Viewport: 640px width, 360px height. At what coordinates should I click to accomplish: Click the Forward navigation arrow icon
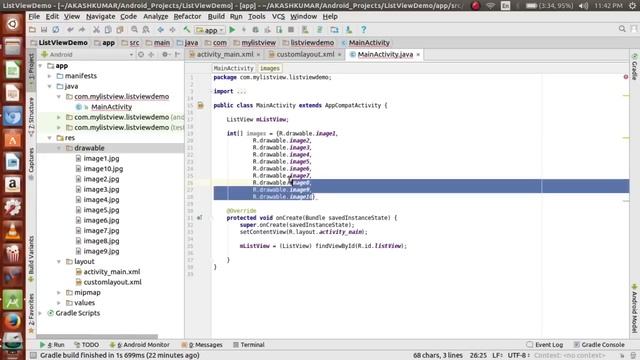(172, 29)
